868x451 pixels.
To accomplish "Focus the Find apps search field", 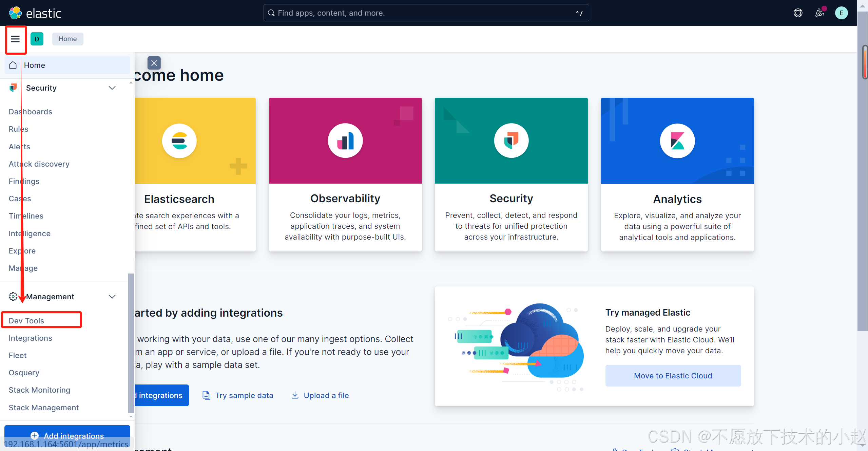I will (x=426, y=13).
